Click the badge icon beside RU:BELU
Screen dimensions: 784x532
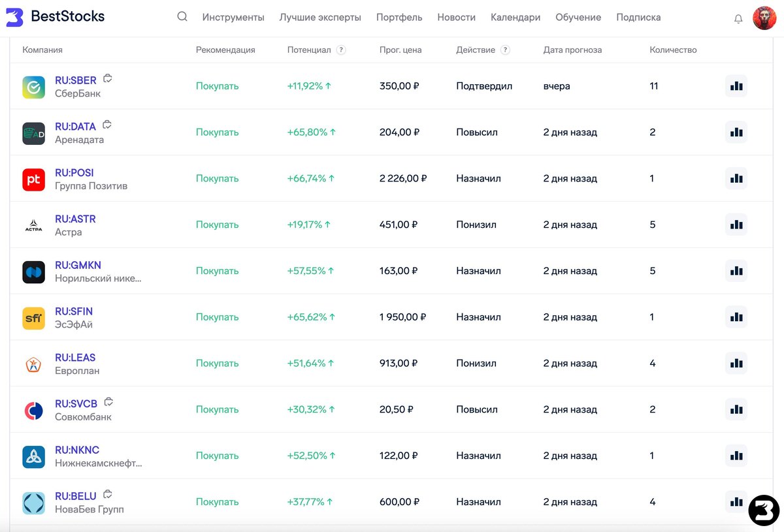click(x=108, y=494)
